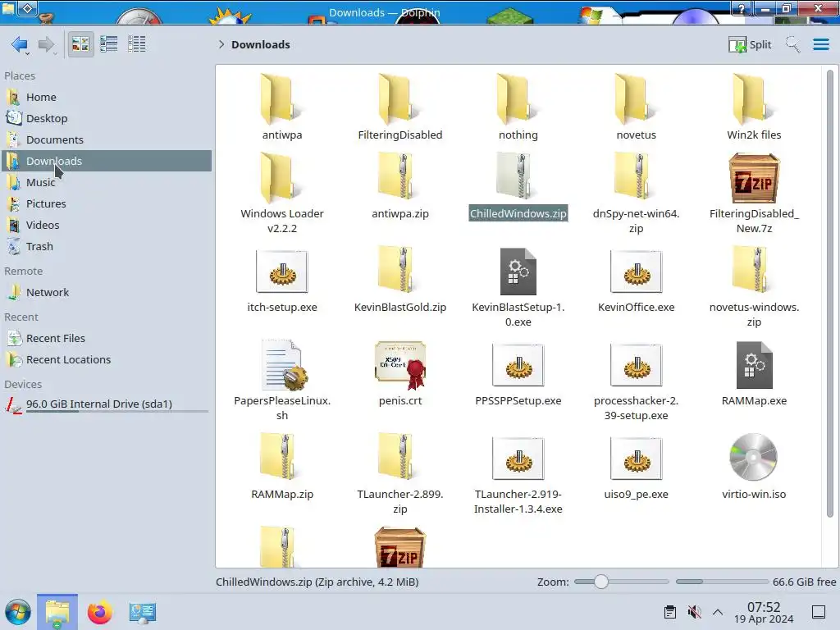Open Recent Locations entry
Image resolution: width=840 pixels, height=630 pixels.
tap(107, 360)
